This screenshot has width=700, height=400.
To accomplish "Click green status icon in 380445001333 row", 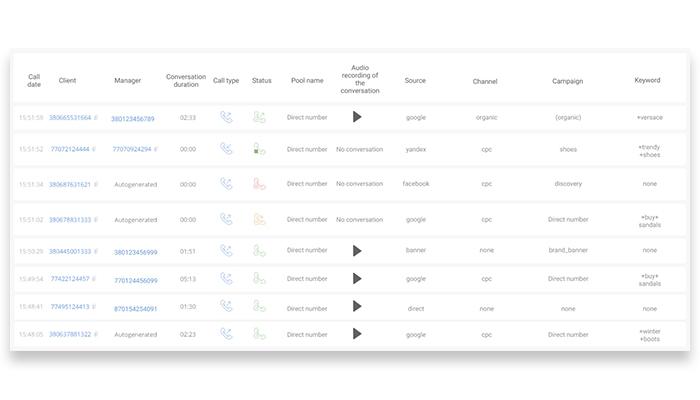I will point(259,250).
